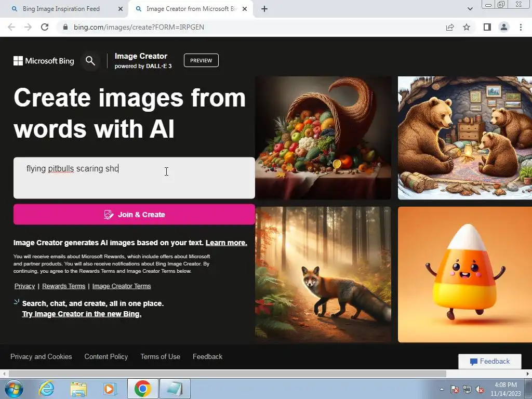The height and width of the screenshot is (399, 532).
Task: Click the Image Creator title
Action: (141, 56)
